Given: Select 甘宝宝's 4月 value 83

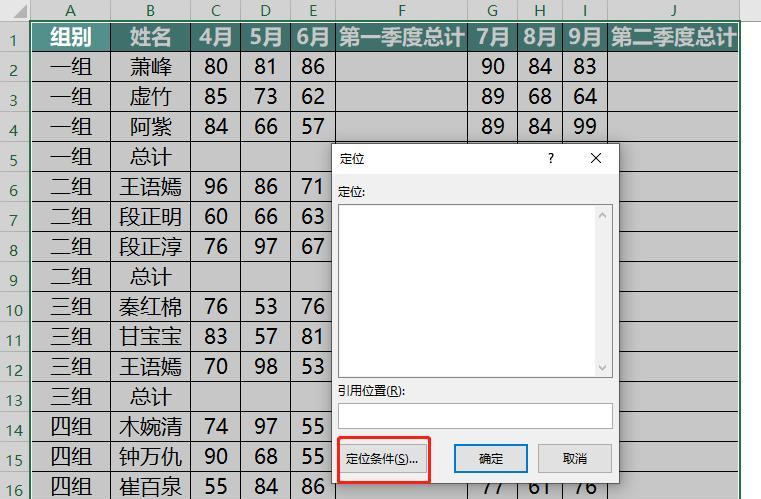Looking at the screenshot, I should (x=215, y=336).
